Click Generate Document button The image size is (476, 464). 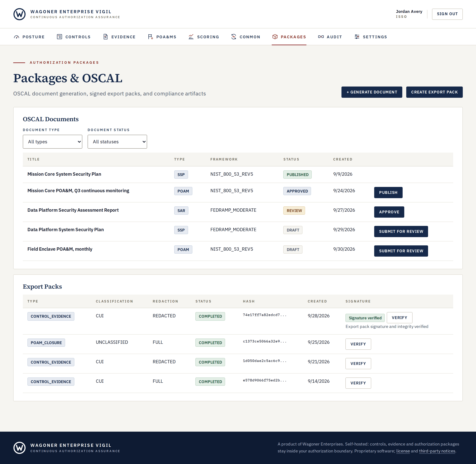(x=372, y=92)
